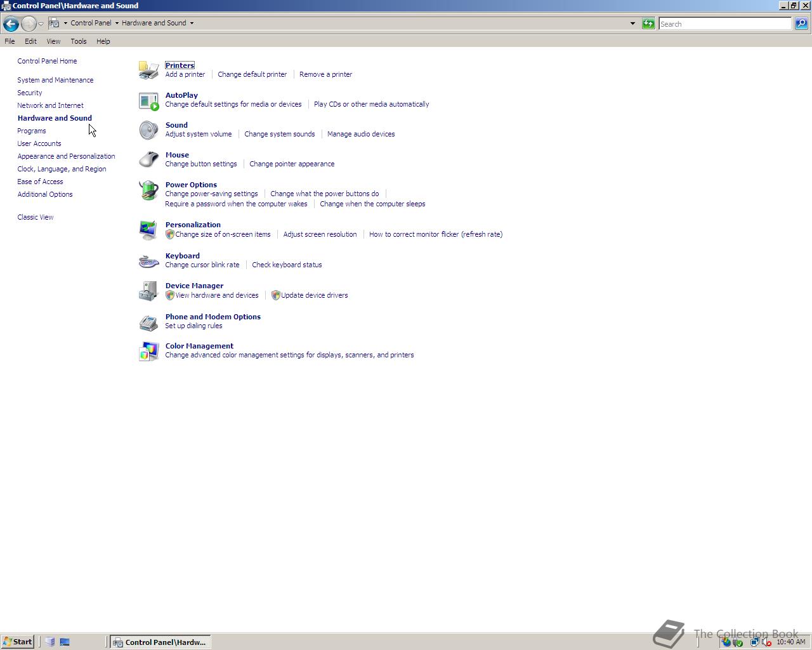
Task: Click the Device Manager icon
Action: point(148,291)
